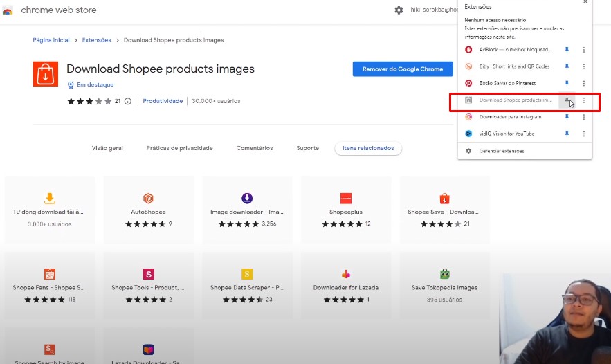Open more options for AdBlock
This screenshot has height=364, width=611.
click(584, 50)
